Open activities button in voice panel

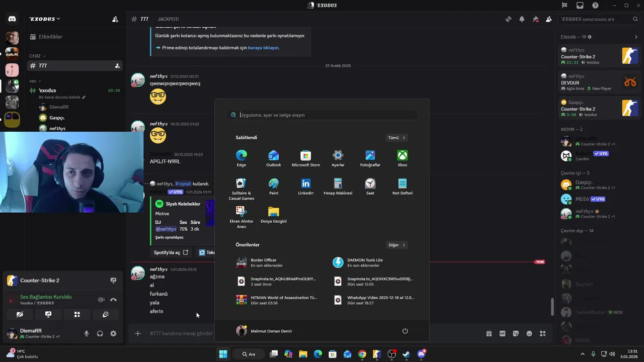coord(77,314)
